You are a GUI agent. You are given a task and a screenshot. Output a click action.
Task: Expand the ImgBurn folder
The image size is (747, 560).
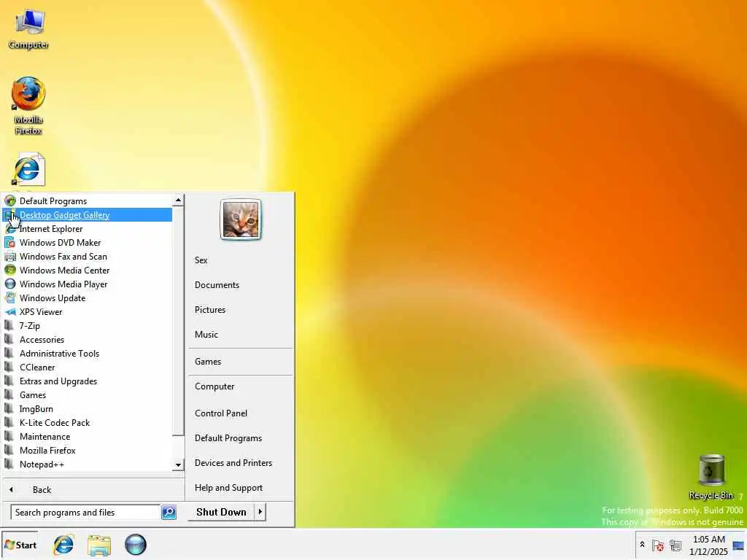(x=88, y=408)
